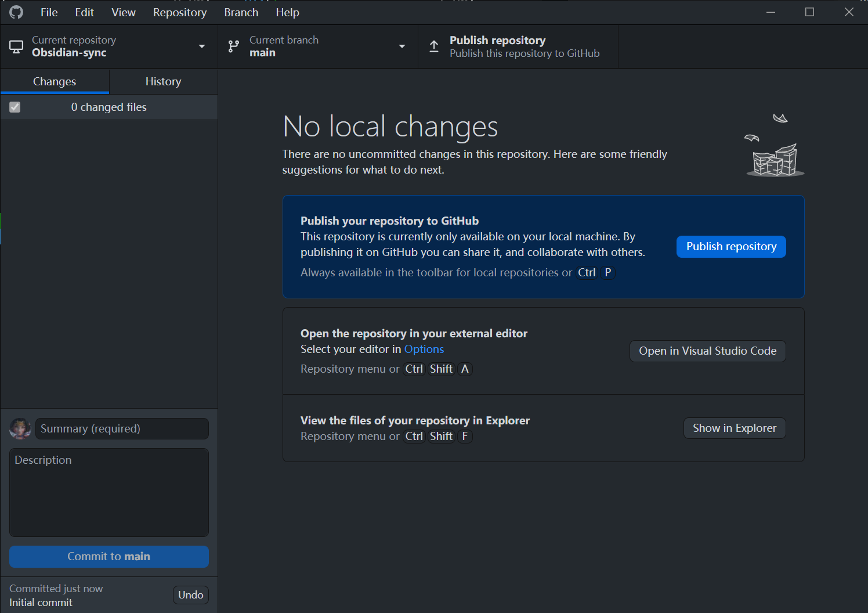Expand the Current repository dropdown arrow
The height and width of the screenshot is (613, 868).
pos(202,46)
